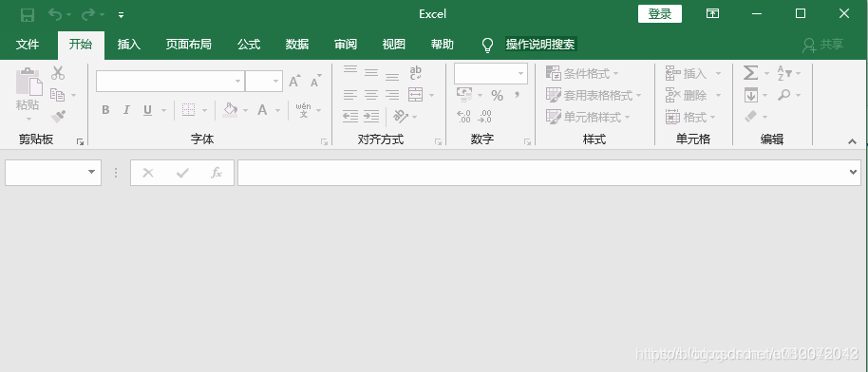Screen dimensions: 868x372
Task: Switch to the 插入 tab
Action: [x=129, y=45]
